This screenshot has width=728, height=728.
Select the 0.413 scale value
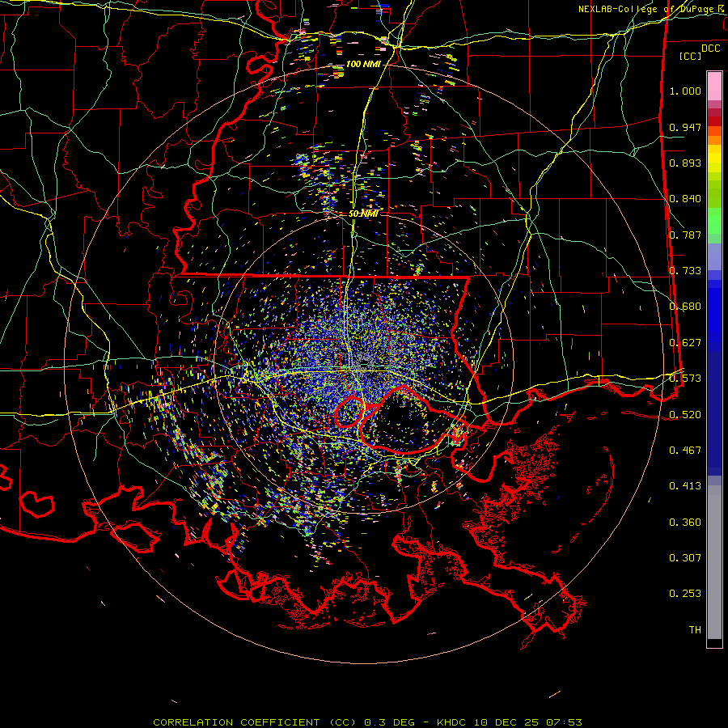pos(685,486)
